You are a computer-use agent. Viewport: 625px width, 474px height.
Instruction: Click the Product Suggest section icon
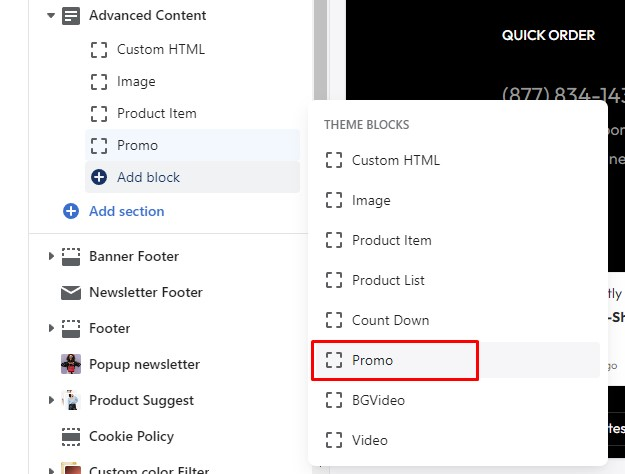(x=71, y=401)
